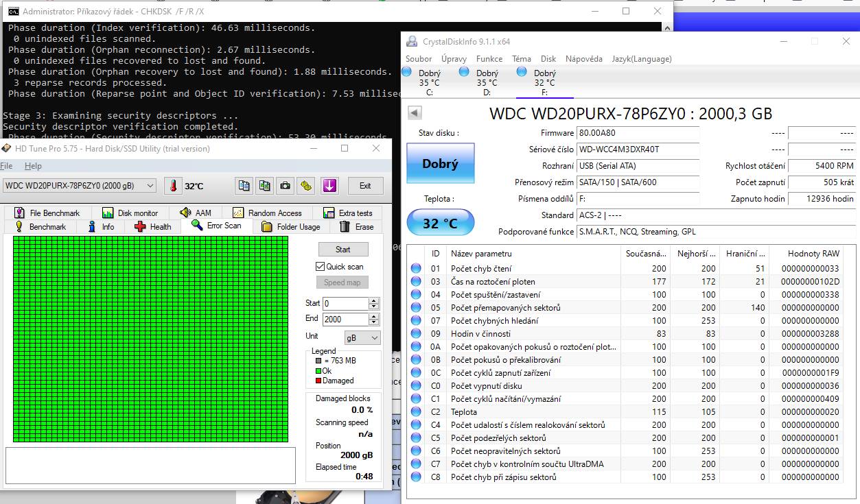Viewport: 860px width, 504px height.
Task: Click status orb for Počet cyklů načítání/vymazání
Action: tap(416, 399)
